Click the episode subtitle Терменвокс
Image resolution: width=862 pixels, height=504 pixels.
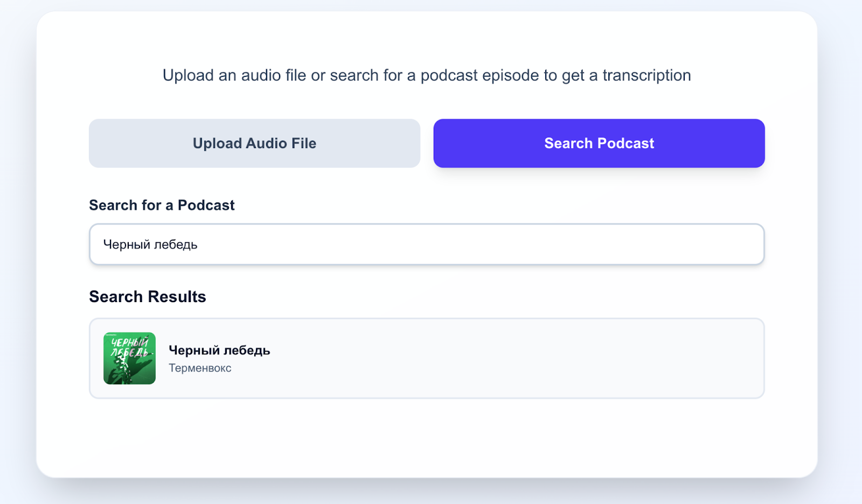click(200, 368)
